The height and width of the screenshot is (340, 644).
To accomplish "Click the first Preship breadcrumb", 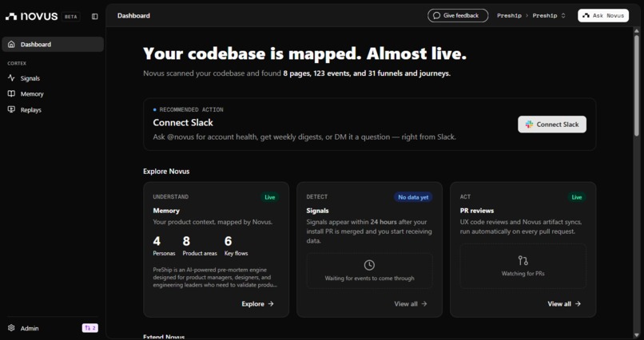I will pyautogui.click(x=509, y=16).
